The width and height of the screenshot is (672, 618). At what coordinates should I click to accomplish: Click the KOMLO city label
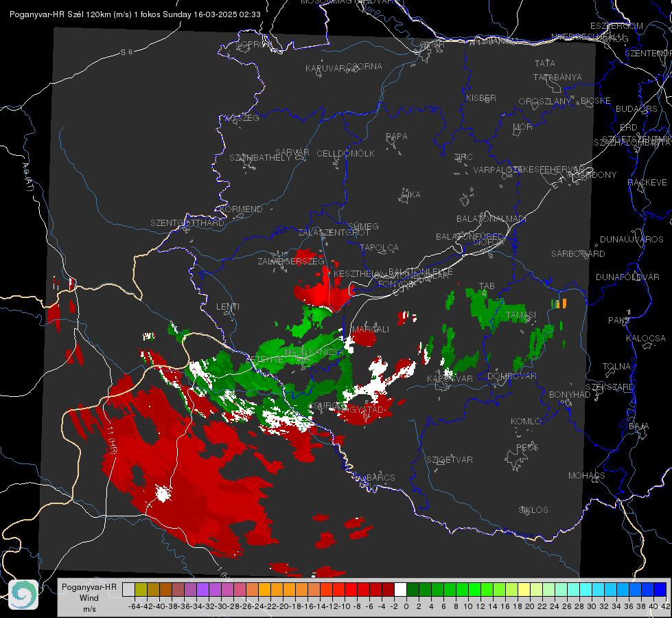coord(526,422)
